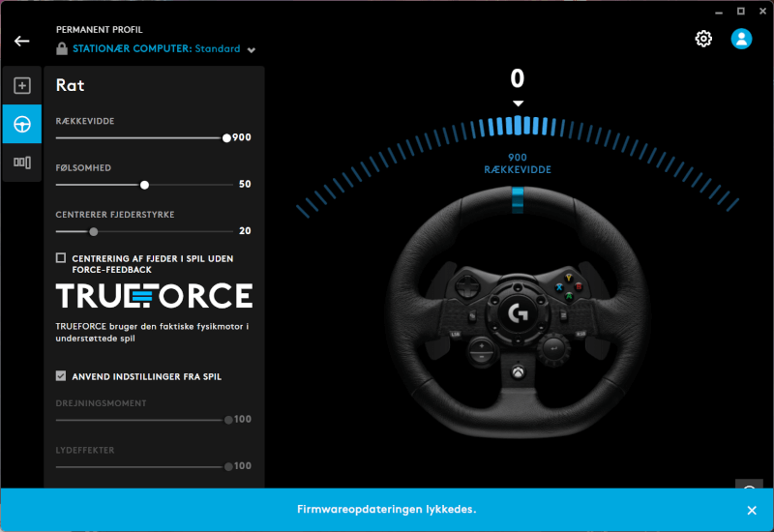Uncheck Anvend indstillinger fra spil
Viewport: 774px width, 532px height.
pos(61,376)
